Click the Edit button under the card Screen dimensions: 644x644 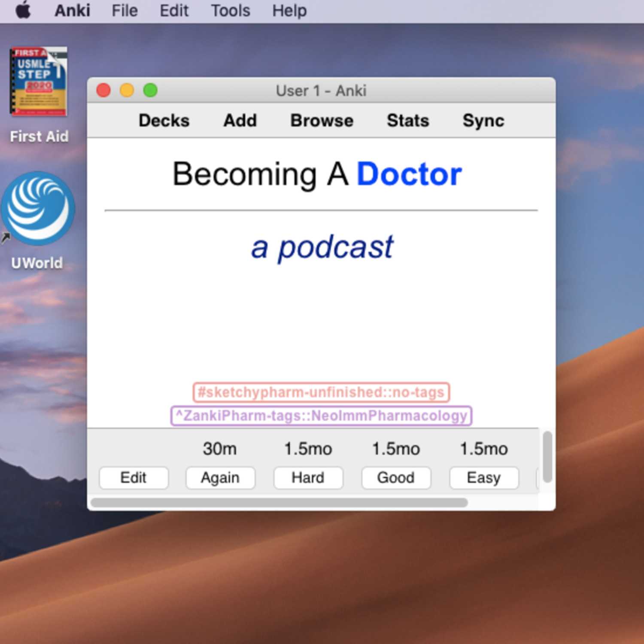point(134,478)
